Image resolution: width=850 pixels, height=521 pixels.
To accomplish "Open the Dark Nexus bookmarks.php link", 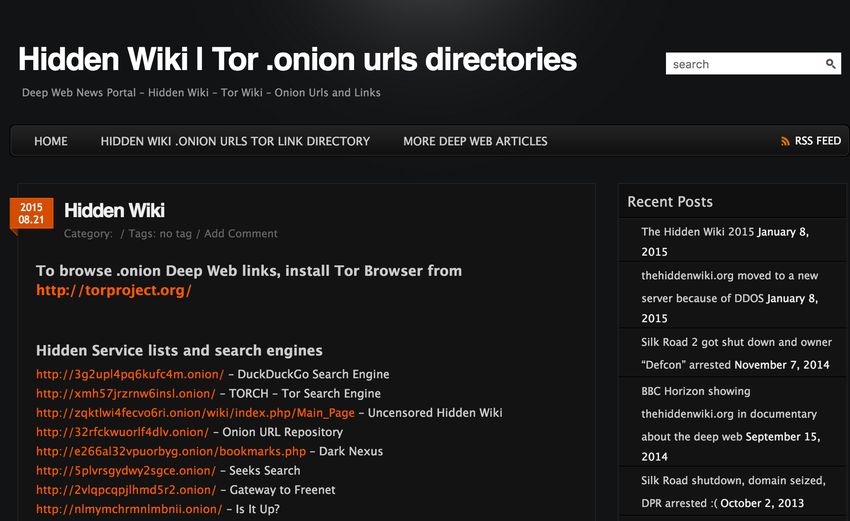I will [x=171, y=451].
